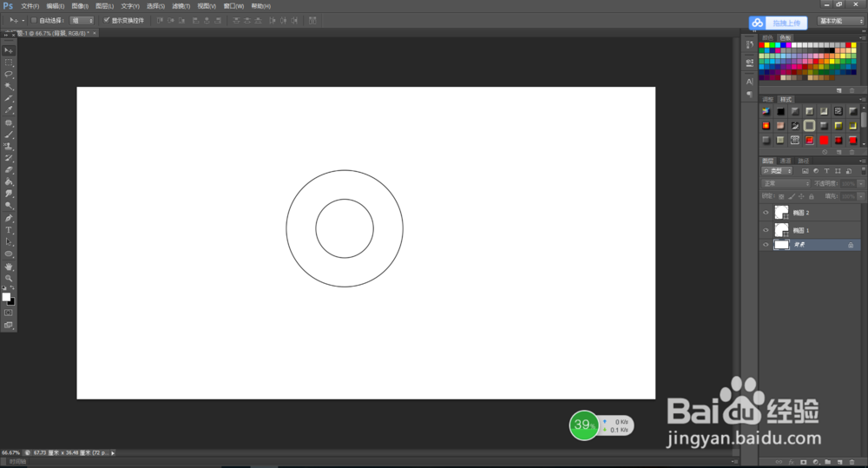
Task: Open the 滤镜(T) menu
Action: 181,6
